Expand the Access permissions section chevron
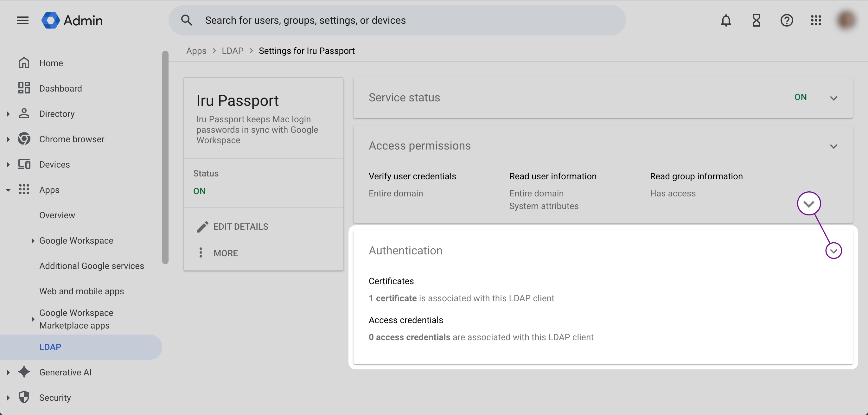This screenshot has width=868, height=415. (834, 146)
